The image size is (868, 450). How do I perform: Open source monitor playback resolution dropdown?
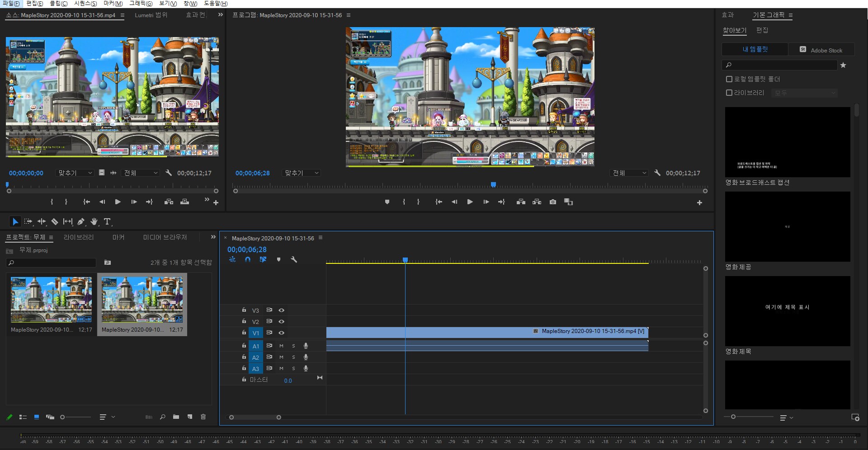pos(141,173)
